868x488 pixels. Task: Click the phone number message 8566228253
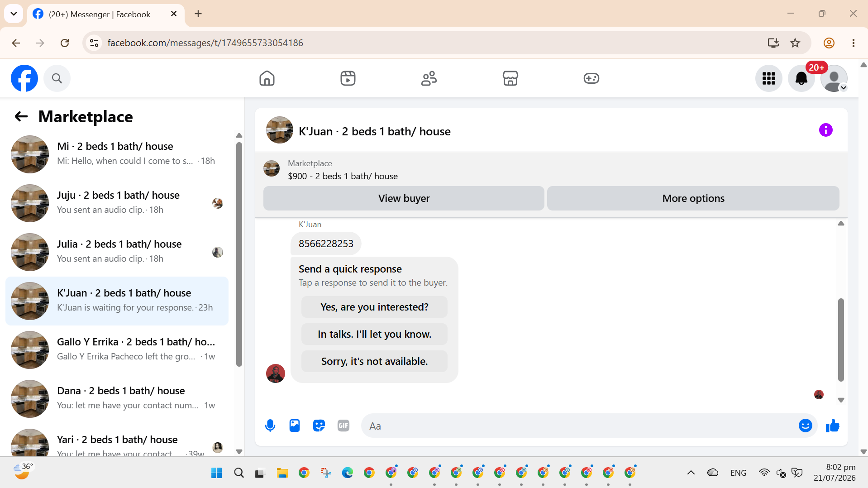326,244
